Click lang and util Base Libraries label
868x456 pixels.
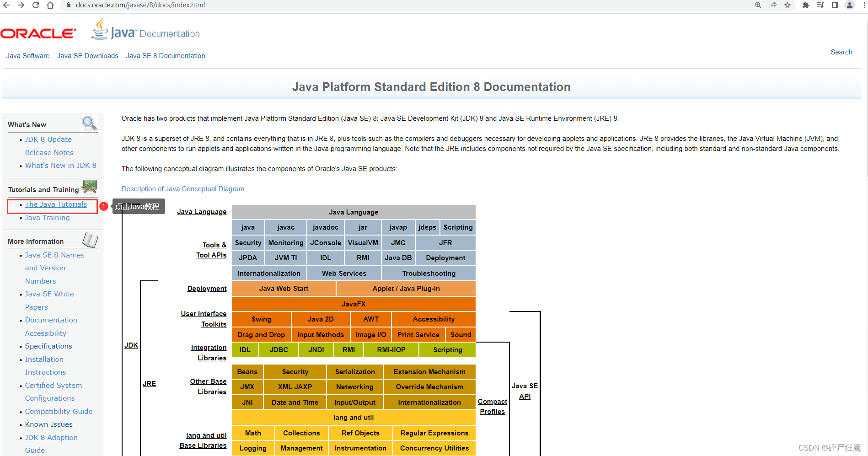[x=203, y=440]
